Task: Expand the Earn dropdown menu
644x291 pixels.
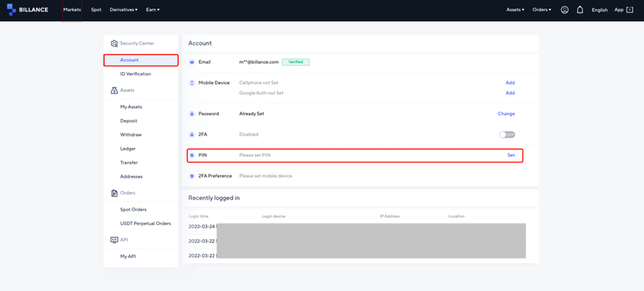Action: click(x=153, y=10)
